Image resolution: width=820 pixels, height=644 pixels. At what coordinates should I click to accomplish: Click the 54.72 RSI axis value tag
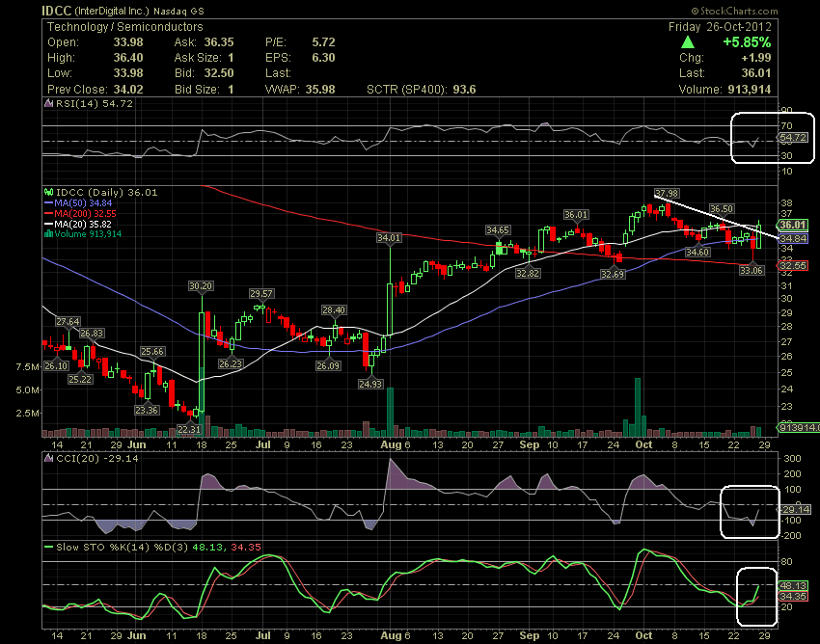click(x=793, y=138)
